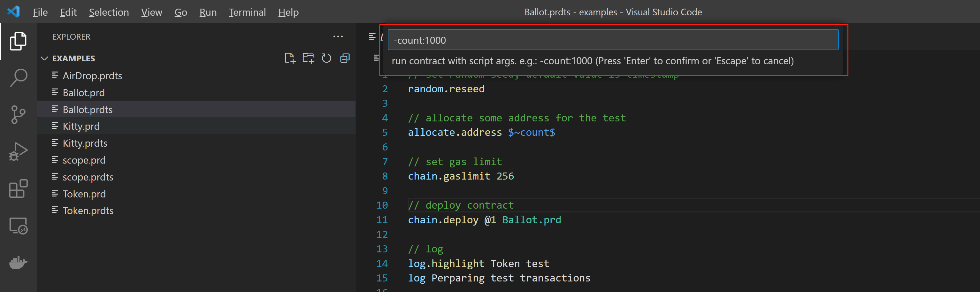
Task: Click 'log.highlight Token test' on line 14
Action: pyautogui.click(x=479, y=264)
